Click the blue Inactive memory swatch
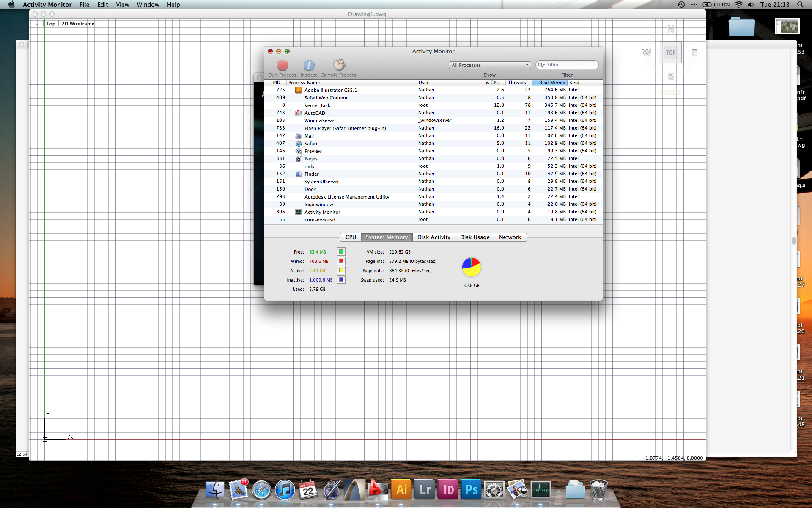This screenshot has width=812, height=508. (341, 279)
